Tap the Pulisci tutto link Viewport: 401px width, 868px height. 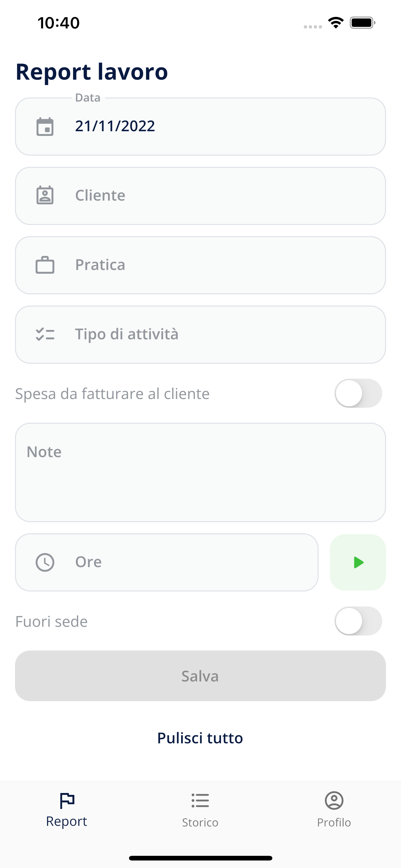click(x=200, y=738)
